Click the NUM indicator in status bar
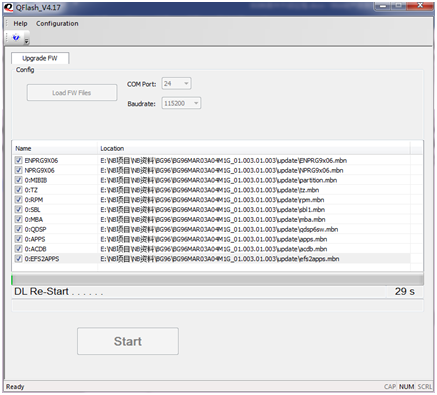This screenshot has height=395, width=437. coord(406,387)
